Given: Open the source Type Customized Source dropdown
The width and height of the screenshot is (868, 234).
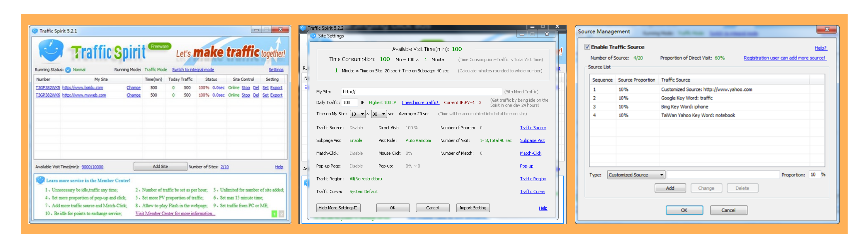Looking at the screenshot, I should click(x=636, y=175).
